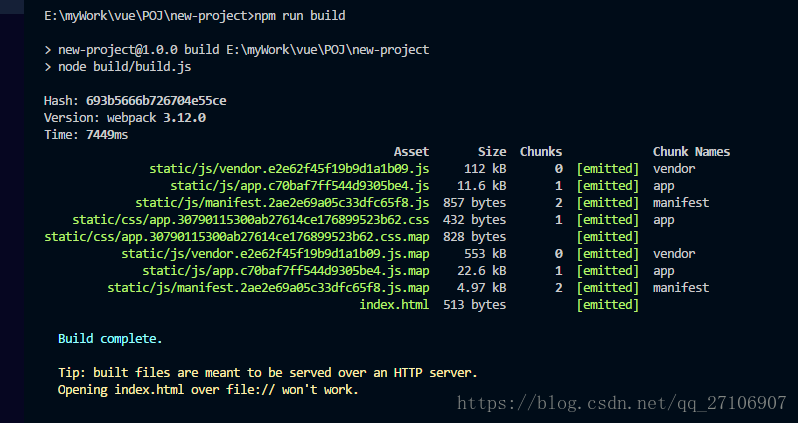The image size is (798, 423).
Task: Click the app.c70baf7ff544d9305be4.js.map asset
Action: 286,271
